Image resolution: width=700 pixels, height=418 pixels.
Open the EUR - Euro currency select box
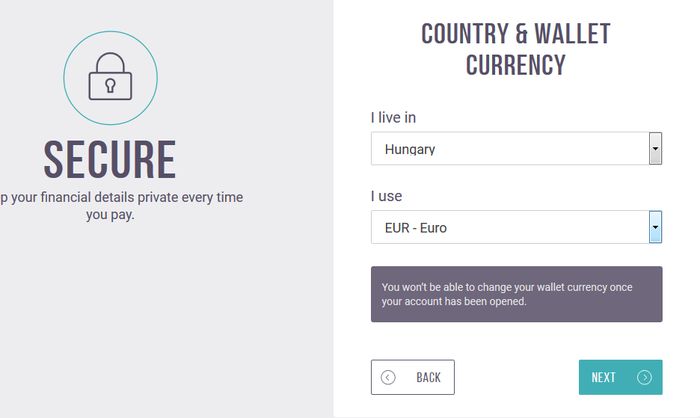click(516, 227)
